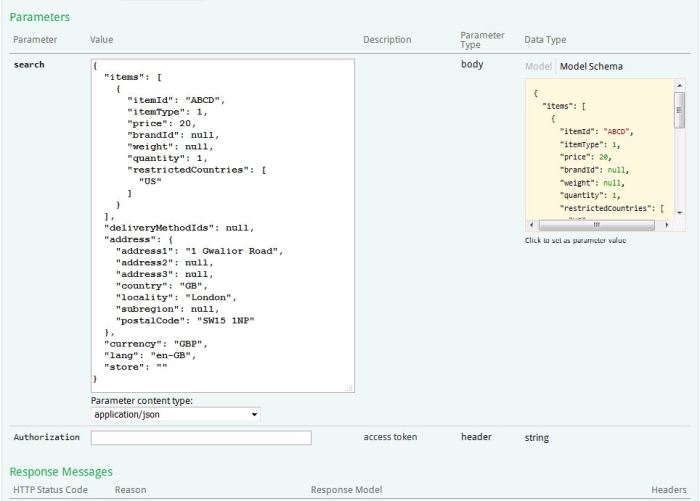Click the yellow model schema JSON box
This screenshot has height=501, width=700.
600,150
